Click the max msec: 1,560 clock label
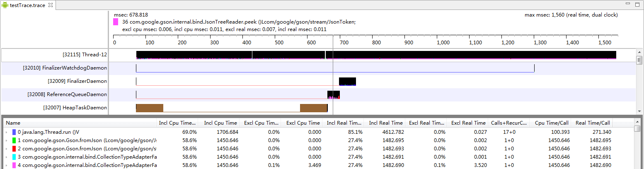The width and height of the screenshot is (644, 169). tap(571, 14)
